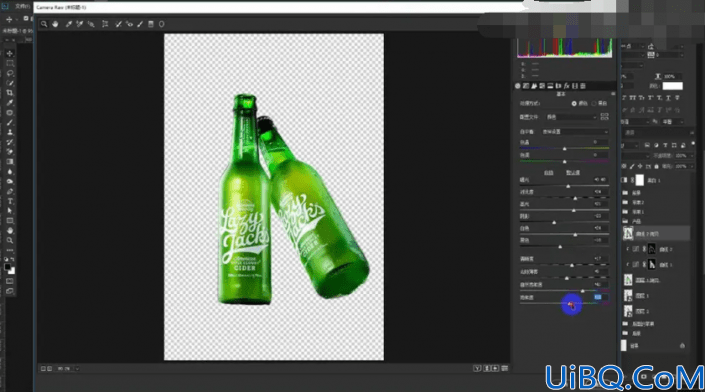Toggle type layer filter in Layers panel

[x=665, y=145]
